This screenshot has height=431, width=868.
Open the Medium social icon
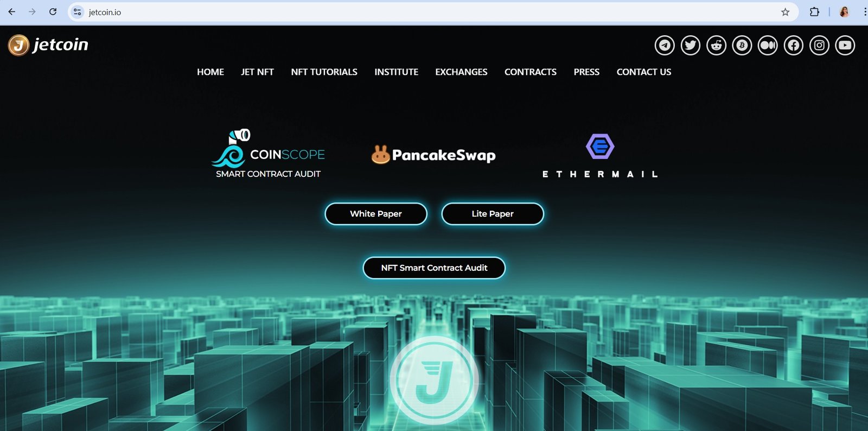(x=768, y=45)
